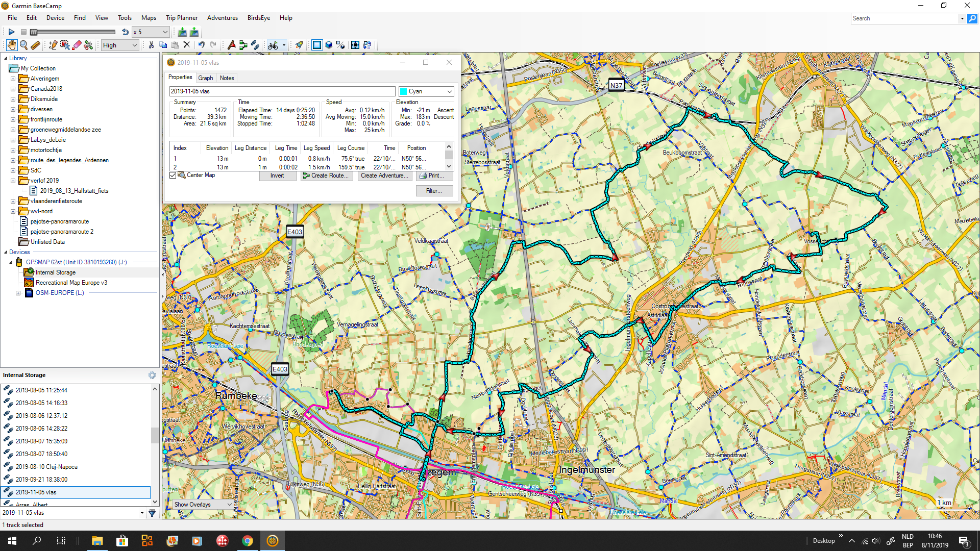Open the activity profile dropdown arrow
This screenshot has height=551, width=980.
(x=284, y=45)
